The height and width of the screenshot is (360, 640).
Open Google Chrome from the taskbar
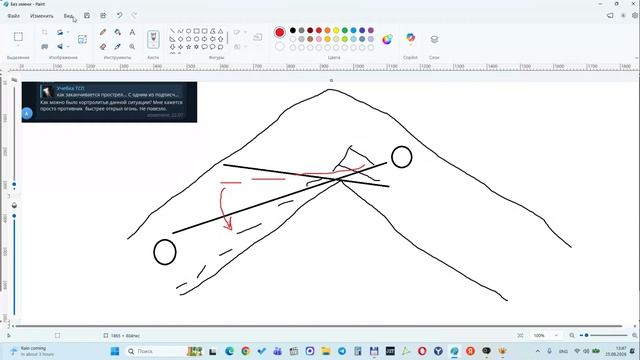click(x=245, y=351)
